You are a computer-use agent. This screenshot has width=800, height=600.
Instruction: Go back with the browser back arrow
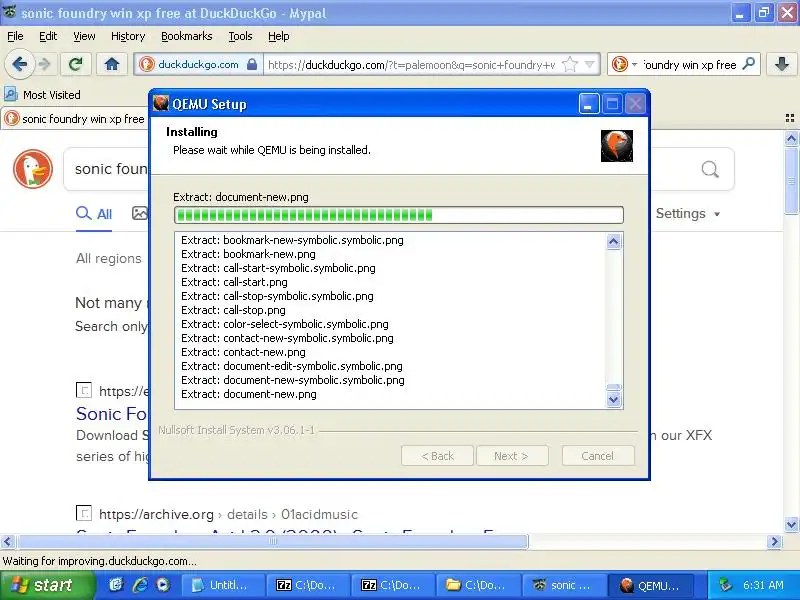coord(20,64)
